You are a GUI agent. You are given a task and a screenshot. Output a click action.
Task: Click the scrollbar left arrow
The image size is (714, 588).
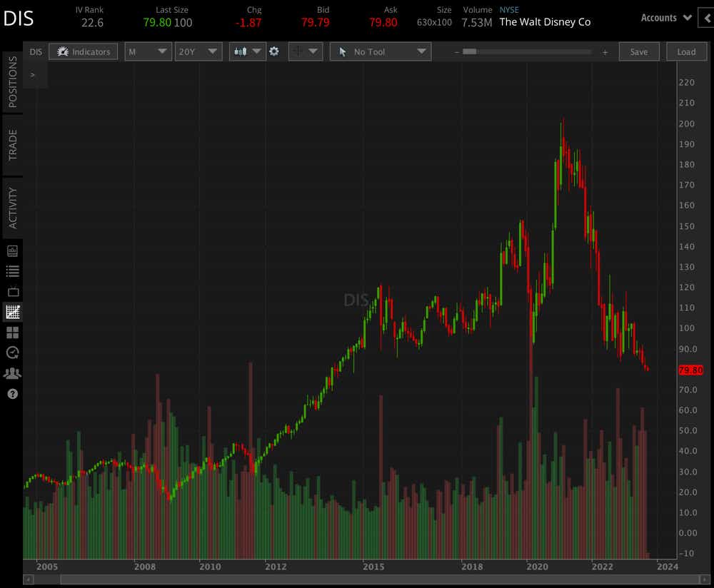pyautogui.click(x=29, y=579)
